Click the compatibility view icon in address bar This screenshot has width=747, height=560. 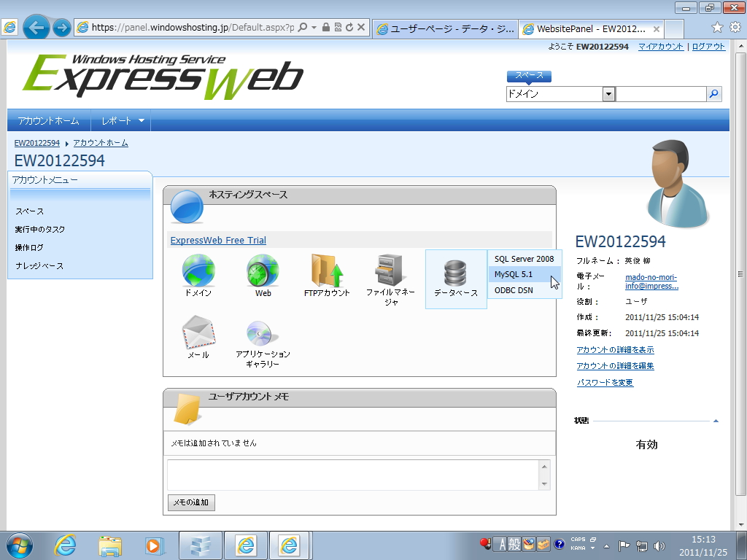338,27
